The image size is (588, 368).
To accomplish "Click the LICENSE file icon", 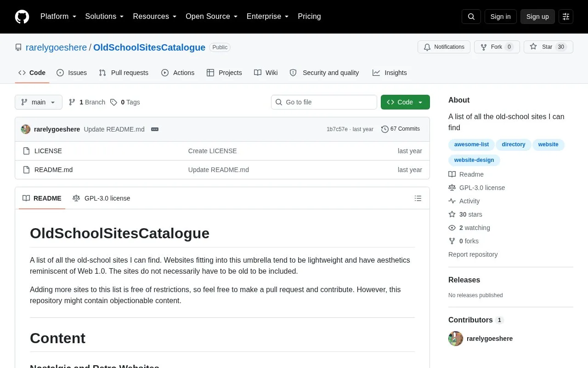I will (x=26, y=151).
